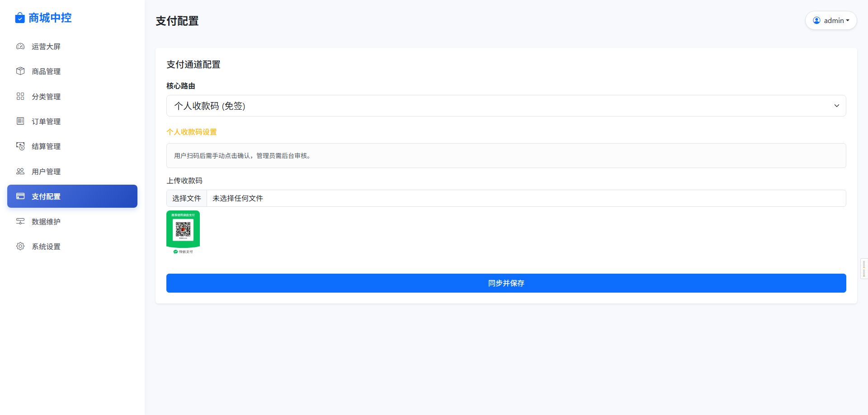Click the 同步并保存 save button
The width and height of the screenshot is (868, 415).
[506, 283]
